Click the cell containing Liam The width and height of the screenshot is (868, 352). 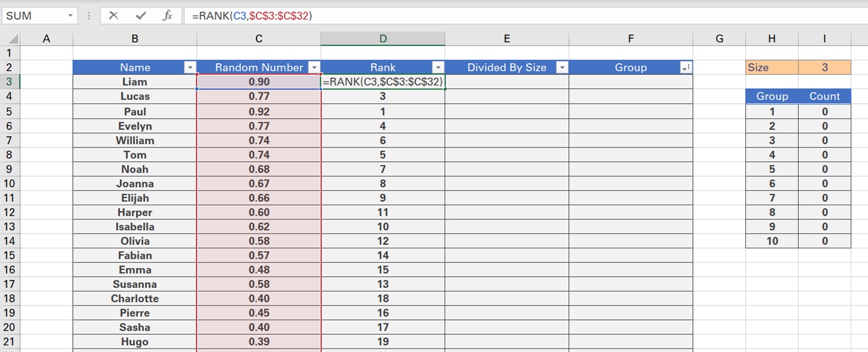pyautogui.click(x=134, y=81)
